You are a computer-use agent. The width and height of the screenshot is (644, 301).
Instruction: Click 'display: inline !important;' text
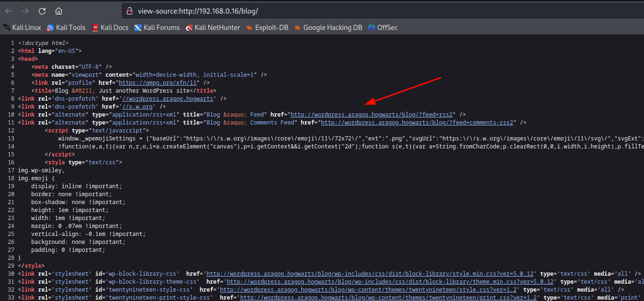[76, 186]
